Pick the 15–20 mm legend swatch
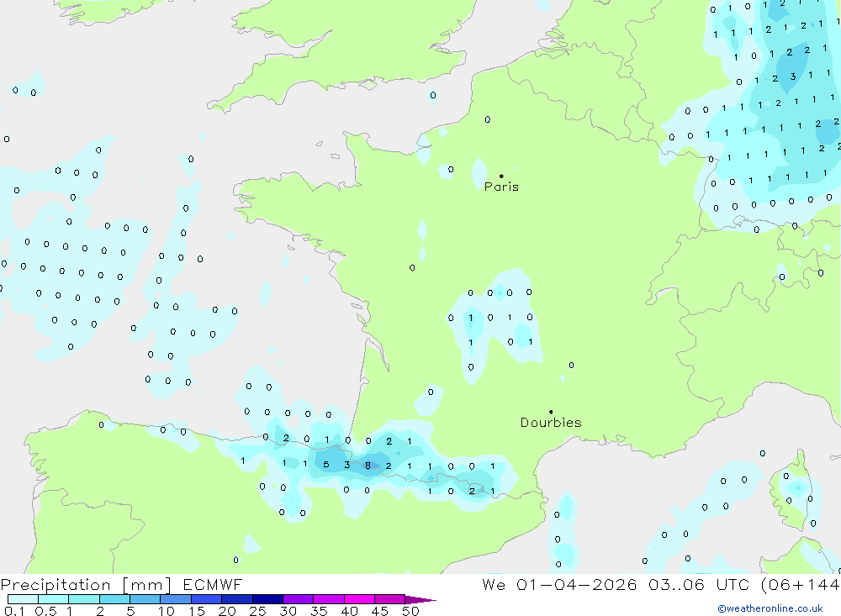This screenshot has width=841, height=616. coord(207,599)
